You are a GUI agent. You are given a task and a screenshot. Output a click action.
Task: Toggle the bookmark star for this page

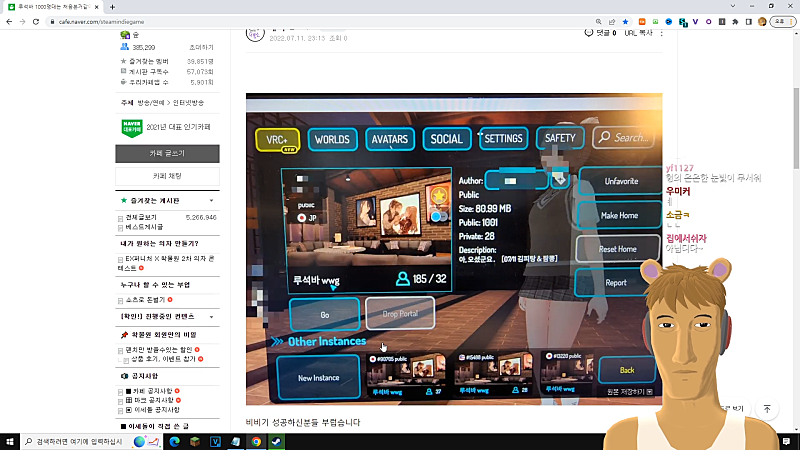[x=625, y=22]
